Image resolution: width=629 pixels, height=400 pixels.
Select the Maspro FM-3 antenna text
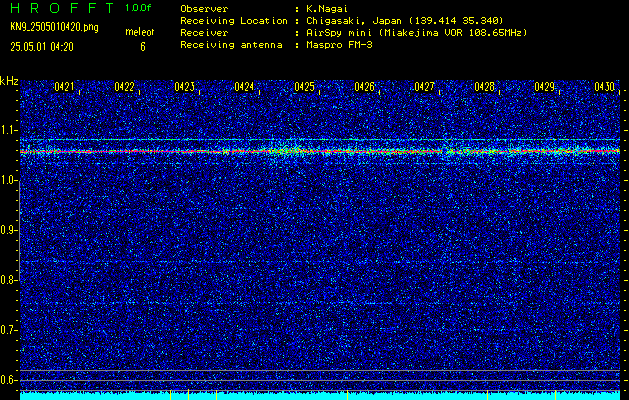(339, 45)
